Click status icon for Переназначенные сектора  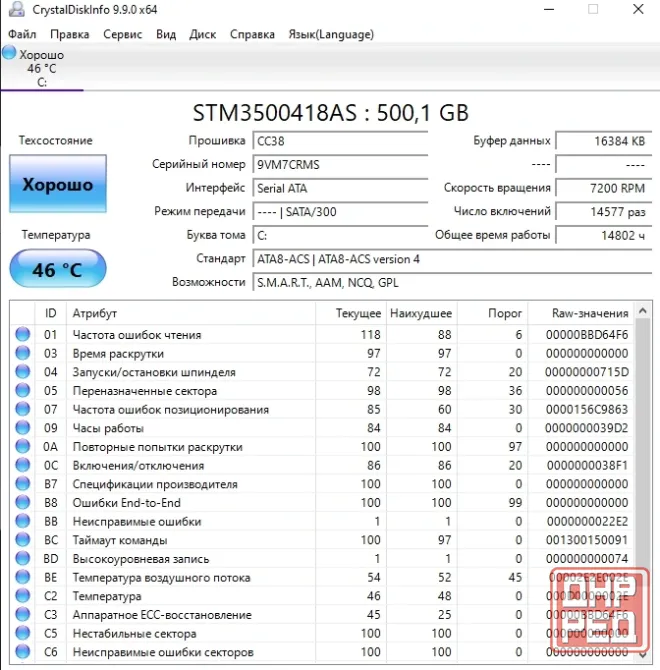[23, 390]
